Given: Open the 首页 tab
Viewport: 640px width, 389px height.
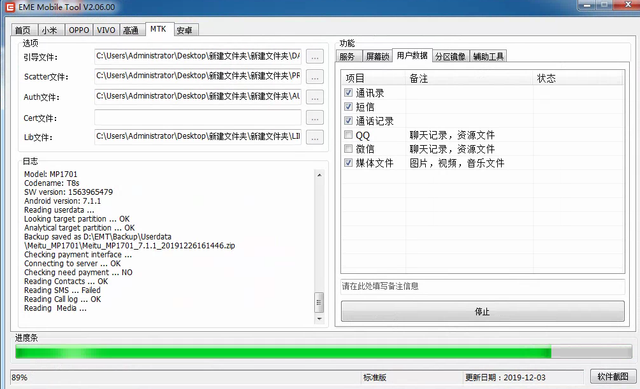Looking at the screenshot, I should point(24,30).
